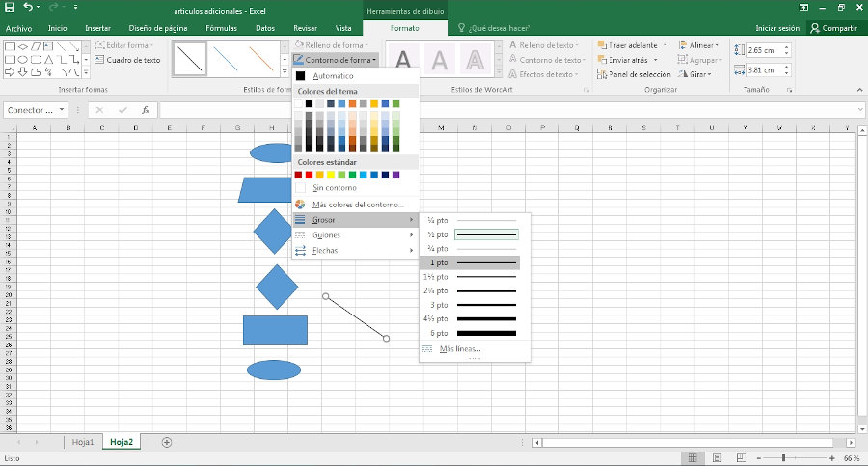868x466 pixels.
Task: Click the Compartir share button
Action: 833,28
